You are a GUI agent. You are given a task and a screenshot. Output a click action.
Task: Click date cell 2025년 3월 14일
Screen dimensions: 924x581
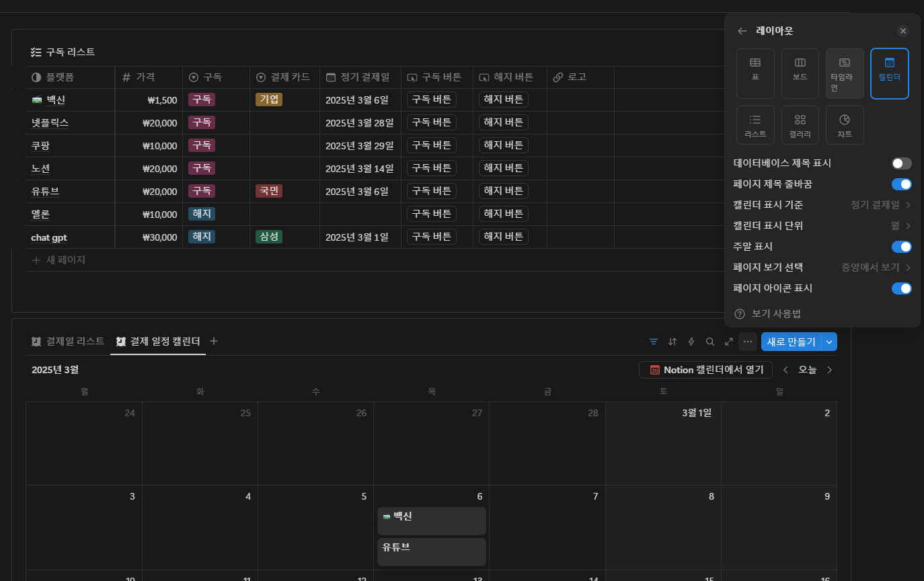(x=360, y=168)
